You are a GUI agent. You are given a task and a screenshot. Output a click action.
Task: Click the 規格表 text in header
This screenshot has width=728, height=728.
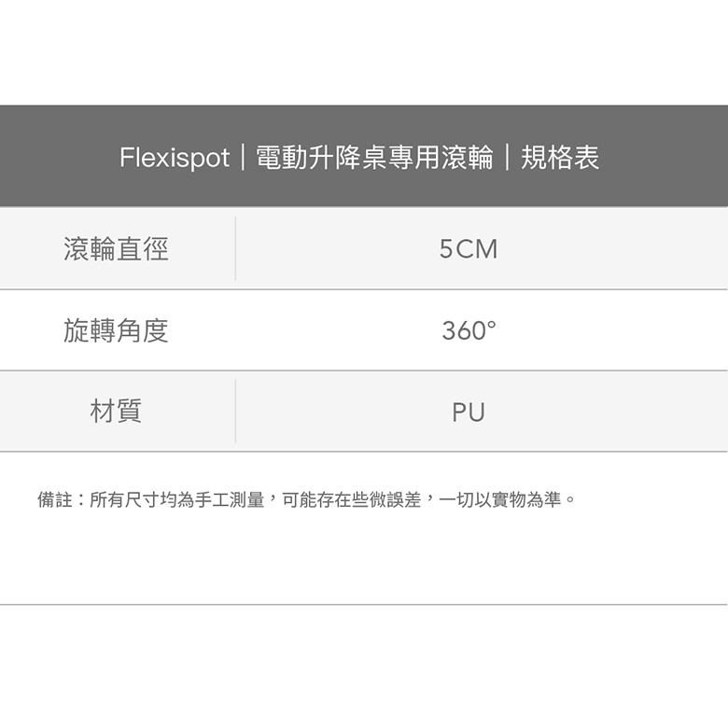tap(560, 158)
